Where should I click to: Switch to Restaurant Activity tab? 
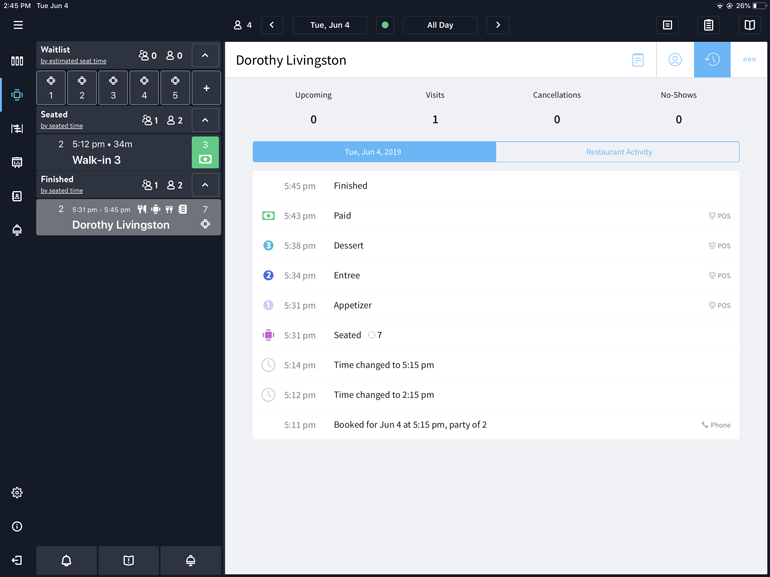[618, 152]
